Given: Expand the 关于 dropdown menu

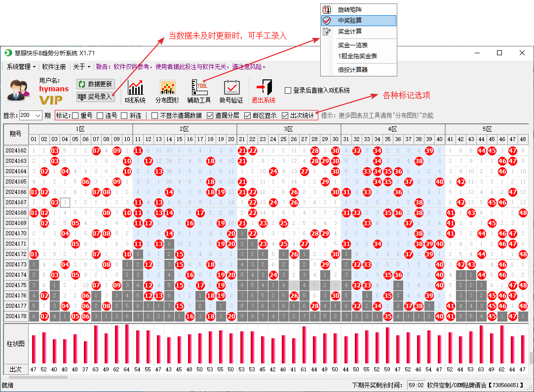Looking at the screenshot, I should (x=81, y=67).
